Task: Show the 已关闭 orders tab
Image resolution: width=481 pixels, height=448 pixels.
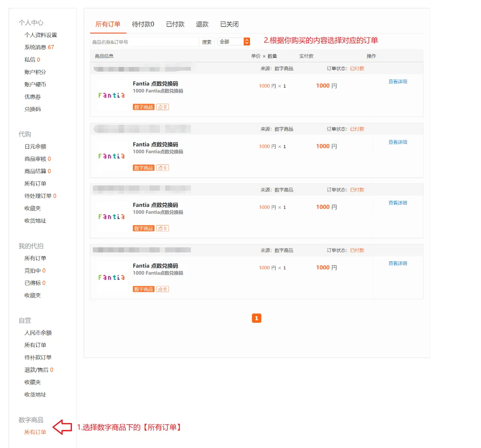Action: [x=230, y=24]
